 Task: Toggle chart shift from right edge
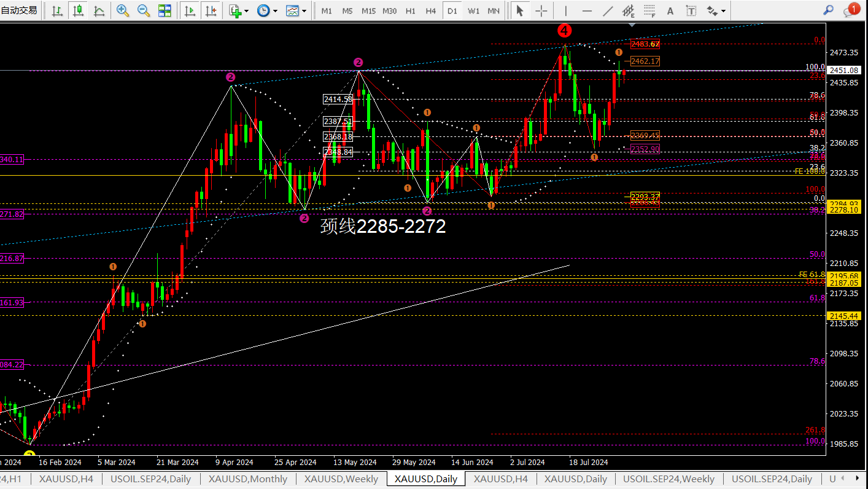tap(211, 10)
